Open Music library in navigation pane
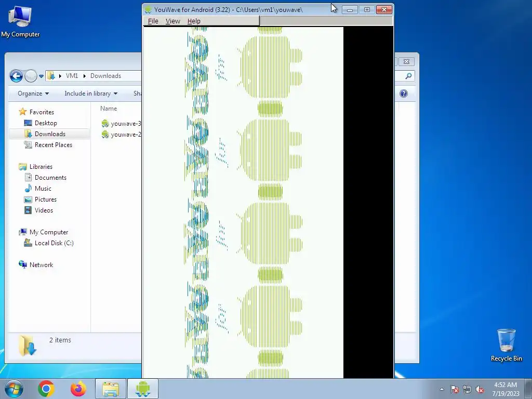The width and height of the screenshot is (532, 399). pyautogui.click(x=43, y=188)
